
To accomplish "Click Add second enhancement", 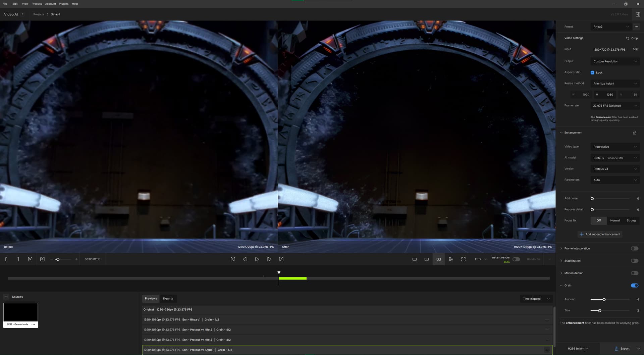I will click(600, 235).
